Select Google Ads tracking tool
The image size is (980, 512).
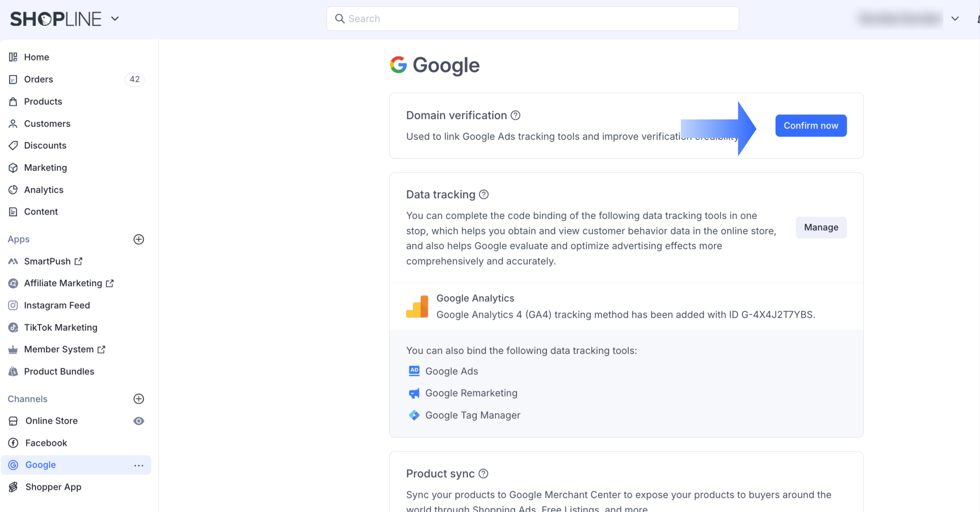click(x=451, y=371)
